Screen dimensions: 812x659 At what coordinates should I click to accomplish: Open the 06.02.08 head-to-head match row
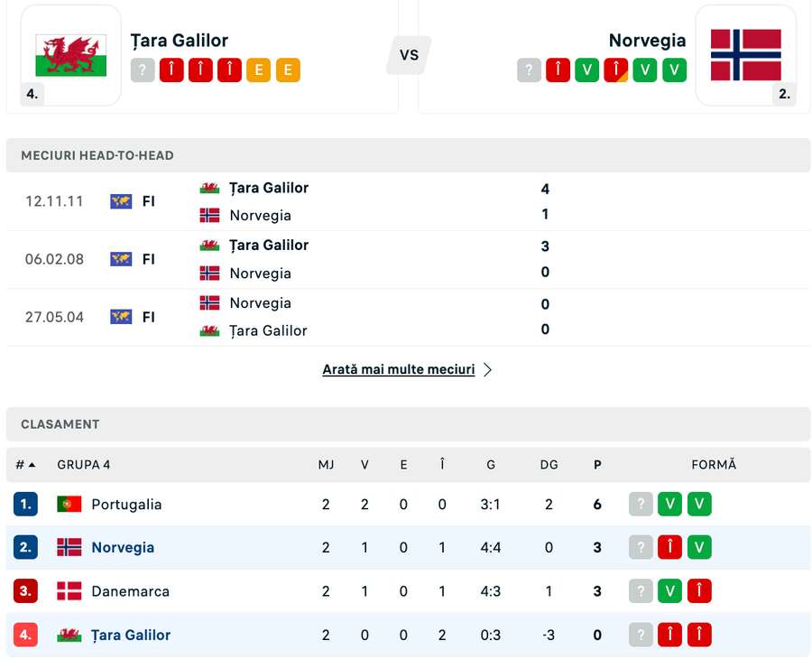point(408,259)
